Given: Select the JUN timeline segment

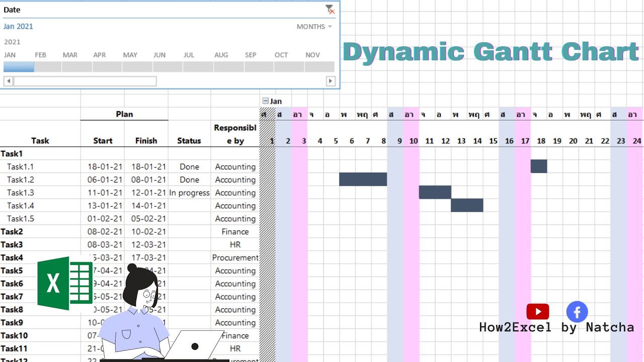Looking at the screenshot, I should pos(168,67).
